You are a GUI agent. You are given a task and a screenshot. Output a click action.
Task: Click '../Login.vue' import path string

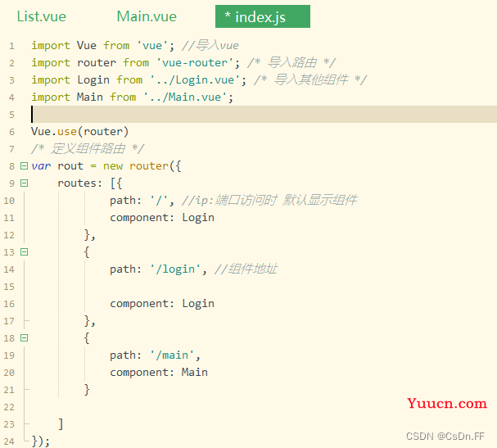195,80
